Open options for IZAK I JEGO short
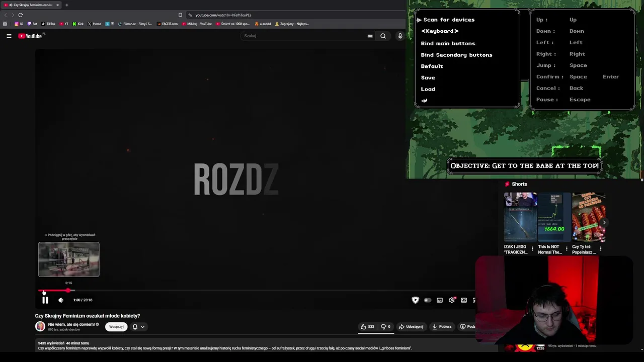Screen dimensions: 644x362 (x=532, y=249)
